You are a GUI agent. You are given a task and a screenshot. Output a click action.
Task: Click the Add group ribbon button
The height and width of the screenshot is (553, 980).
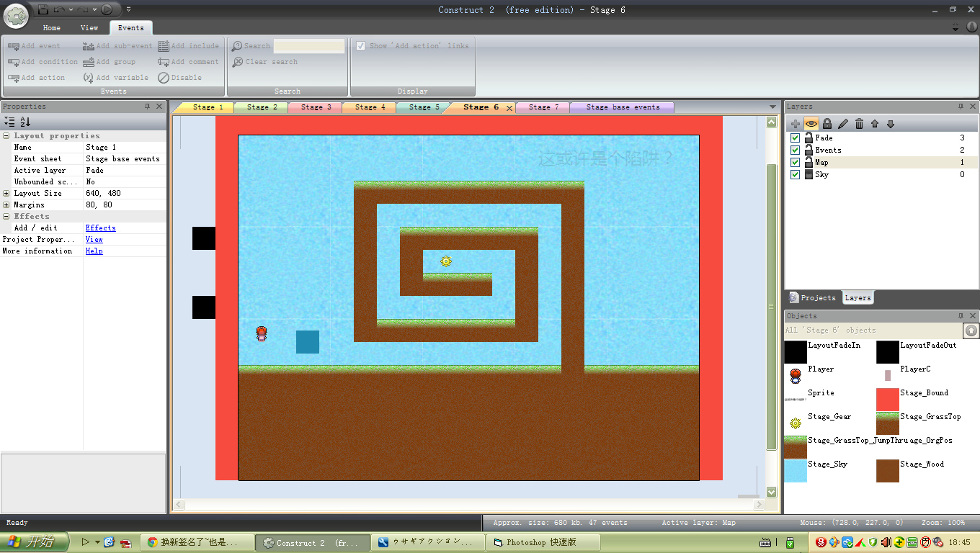pyautogui.click(x=109, y=62)
